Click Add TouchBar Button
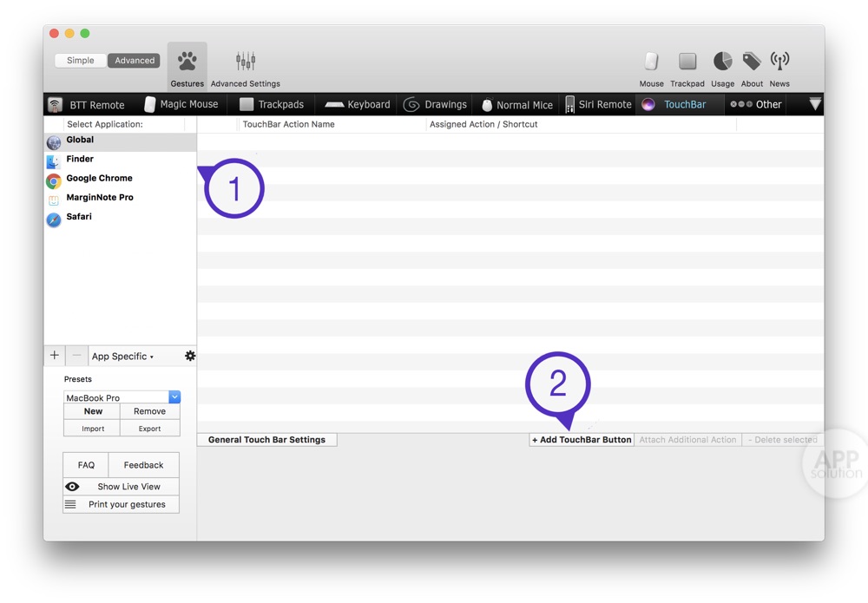Screen dimensions: 868x603 point(582,440)
